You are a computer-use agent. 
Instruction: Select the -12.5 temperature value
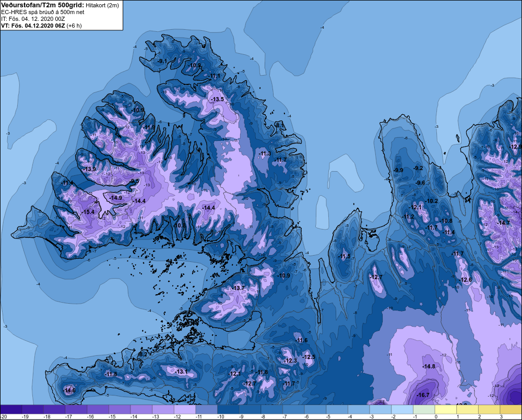pos(309,357)
